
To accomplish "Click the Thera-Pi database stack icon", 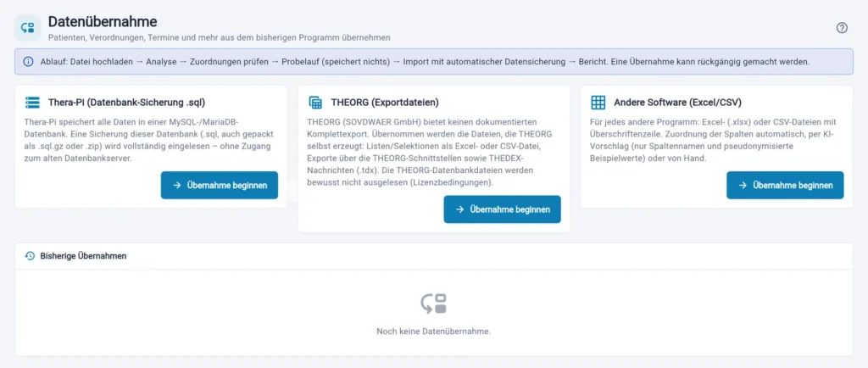I will point(33,103).
